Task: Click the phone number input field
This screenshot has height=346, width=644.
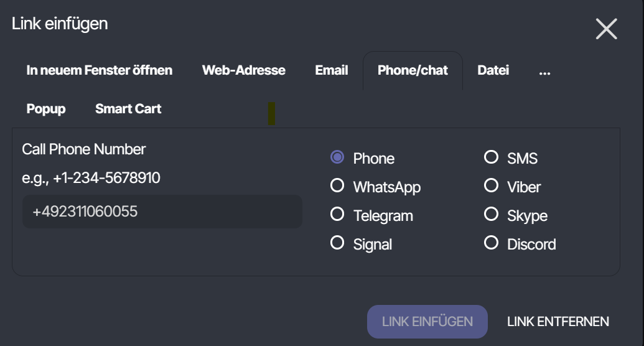Action: pos(162,212)
